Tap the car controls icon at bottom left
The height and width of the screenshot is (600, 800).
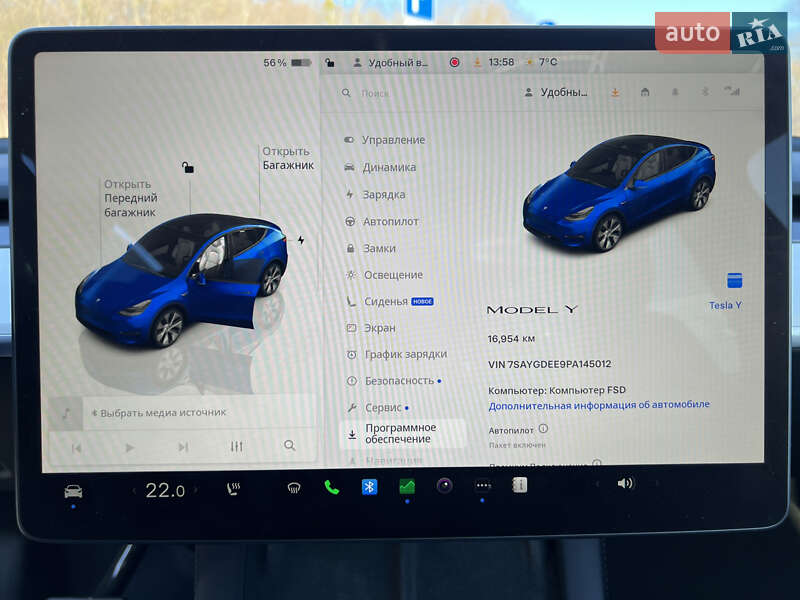72,491
